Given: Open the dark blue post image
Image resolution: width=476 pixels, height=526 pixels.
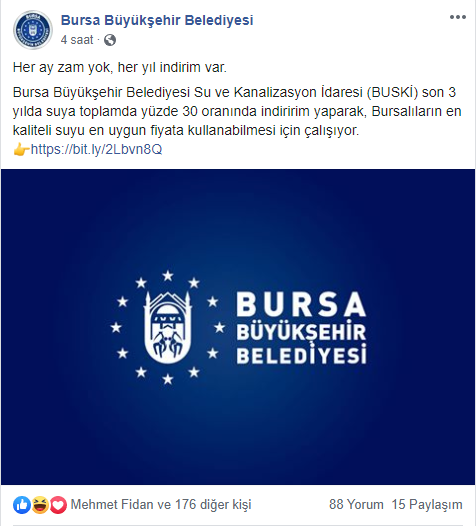Looking at the screenshot, I should coord(237,327).
